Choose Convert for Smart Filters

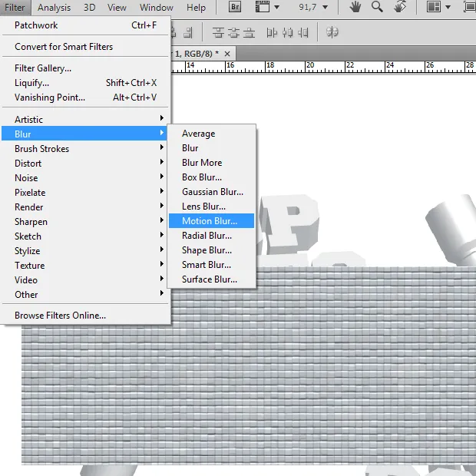pos(64,47)
